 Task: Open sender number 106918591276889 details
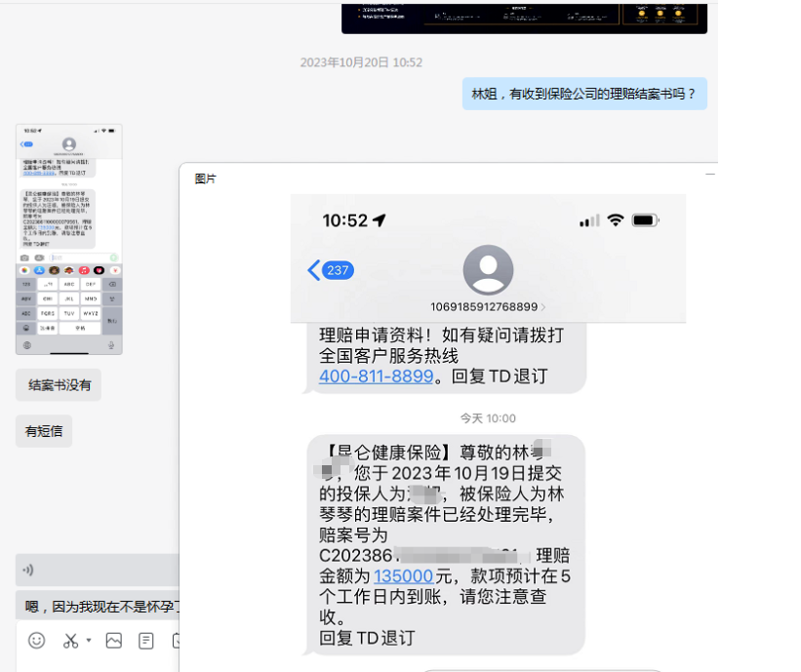click(488, 307)
